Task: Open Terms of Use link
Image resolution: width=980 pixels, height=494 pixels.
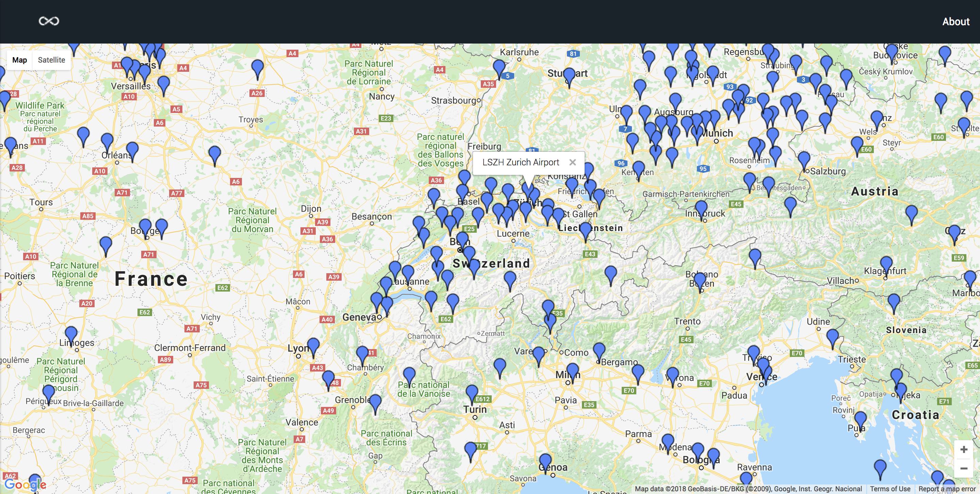Action: tap(890, 489)
